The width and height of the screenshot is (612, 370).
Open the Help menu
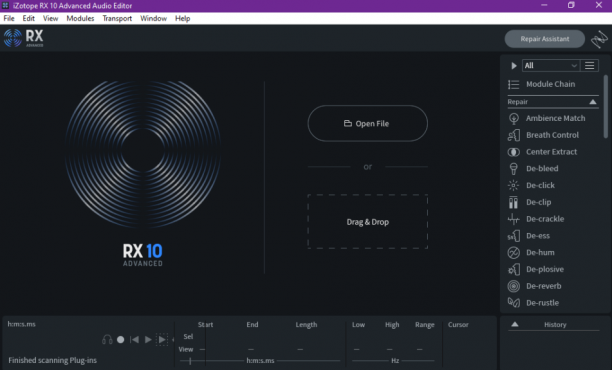click(182, 18)
